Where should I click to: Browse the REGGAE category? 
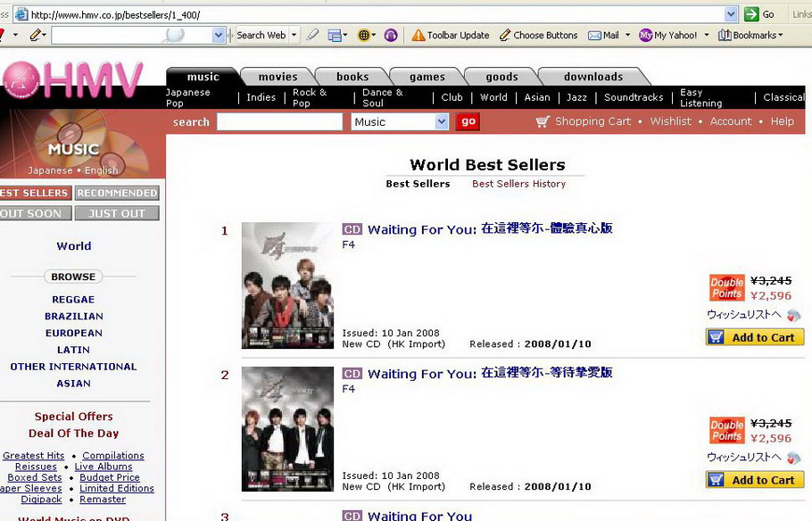(73, 300)
